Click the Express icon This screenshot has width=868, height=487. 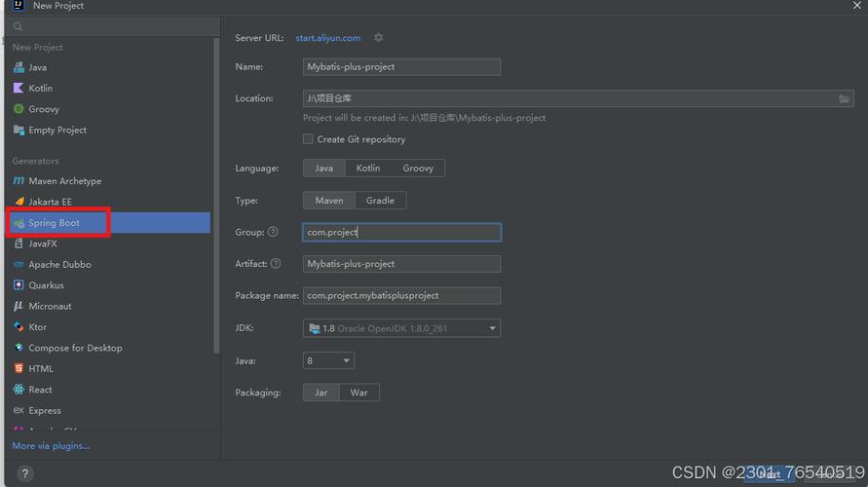(x=19, y=410)
